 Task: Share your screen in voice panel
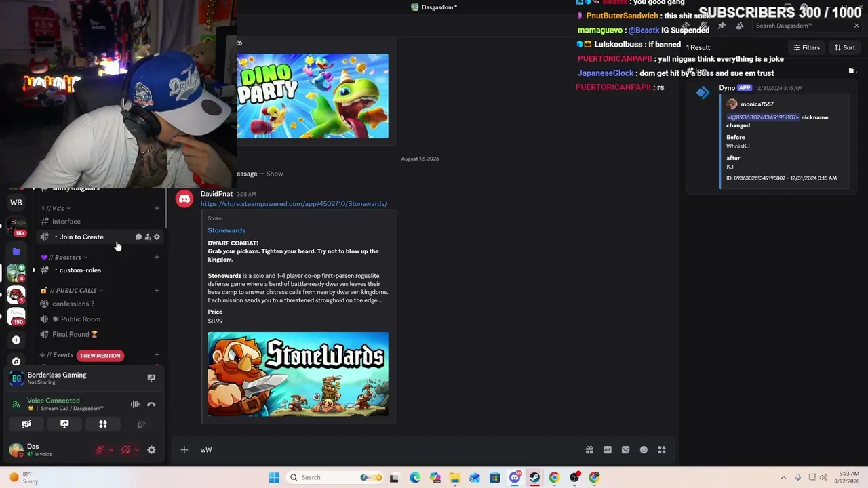[64, 424]
